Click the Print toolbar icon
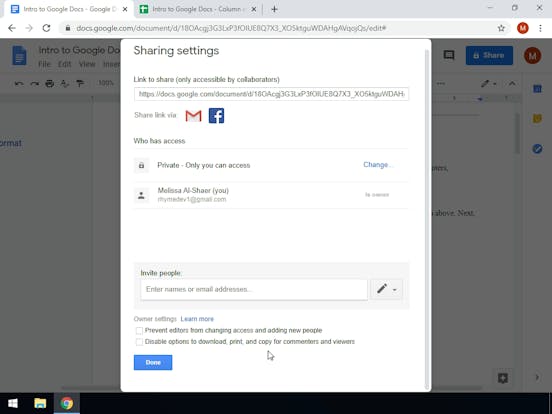 (50, 83)
